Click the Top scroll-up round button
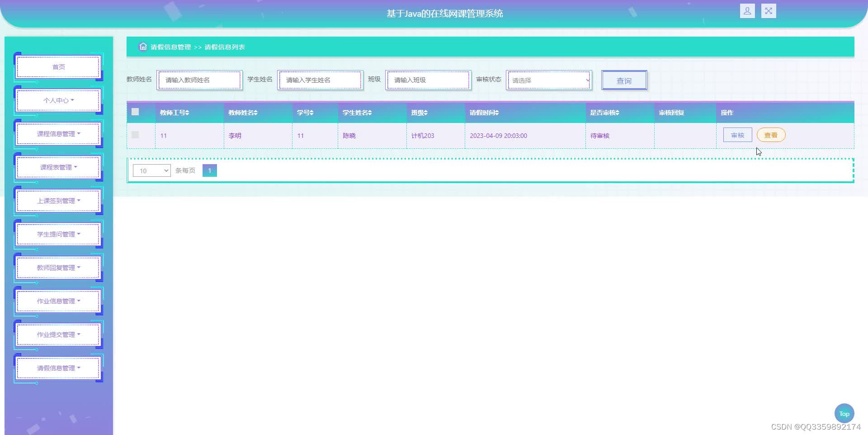 [844, 413]
